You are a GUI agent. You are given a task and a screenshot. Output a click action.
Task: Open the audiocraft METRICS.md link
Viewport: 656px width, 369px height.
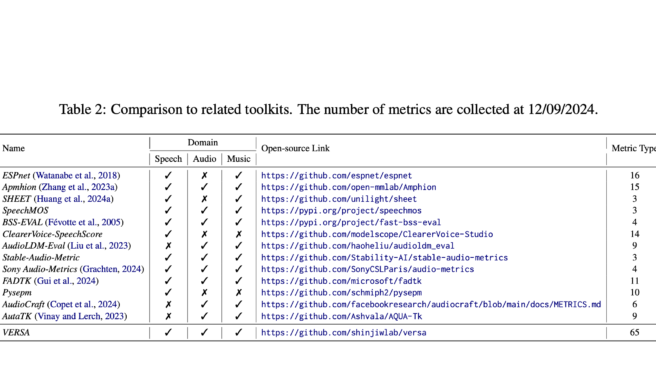(x=431, y=305)
